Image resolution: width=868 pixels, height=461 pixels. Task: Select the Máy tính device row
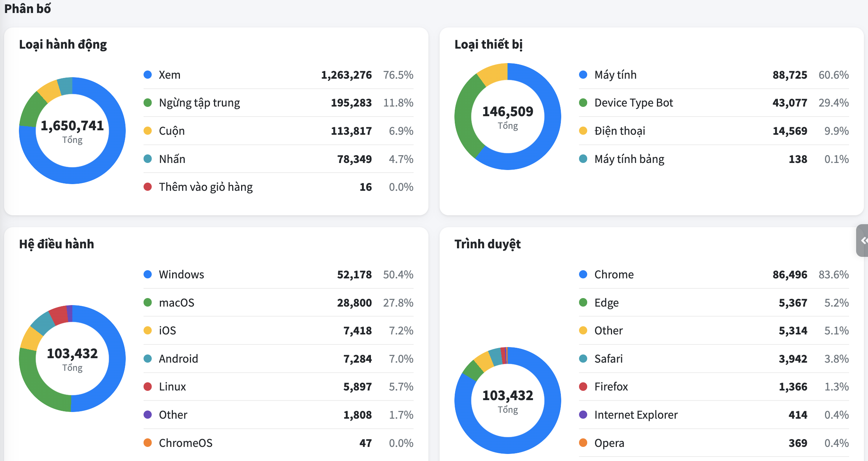click(714, 75)
